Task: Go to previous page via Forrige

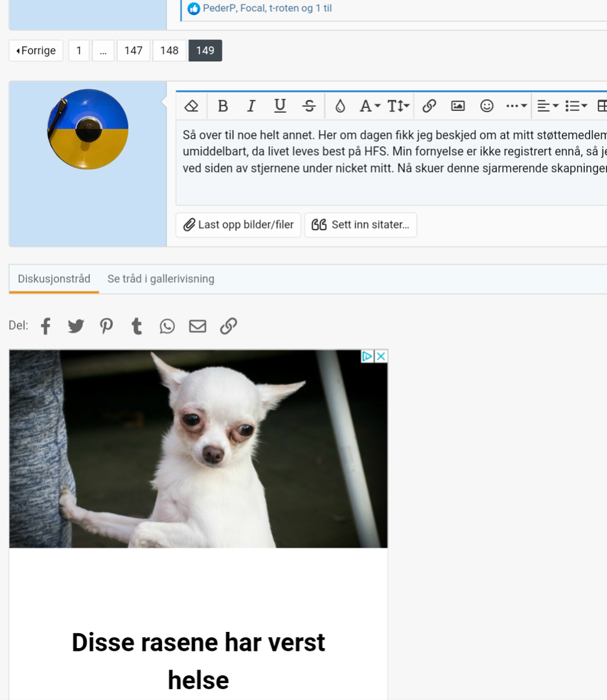Action: 36,51
